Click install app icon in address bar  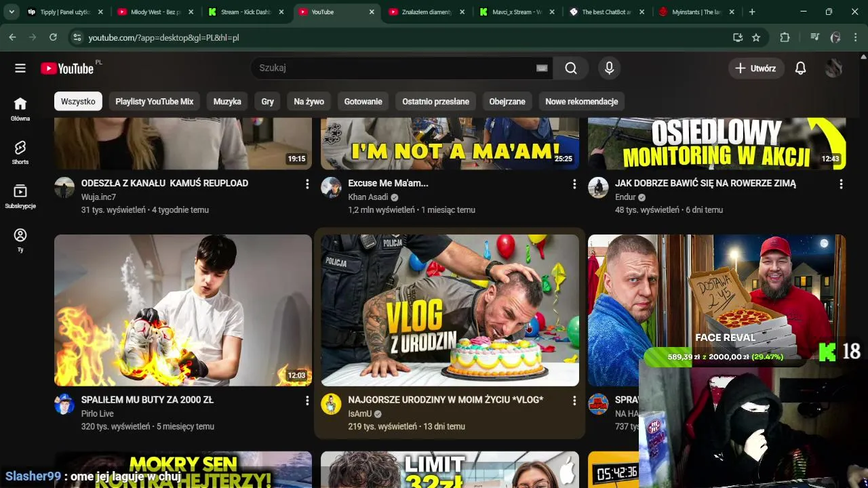(x=738, y=37)
